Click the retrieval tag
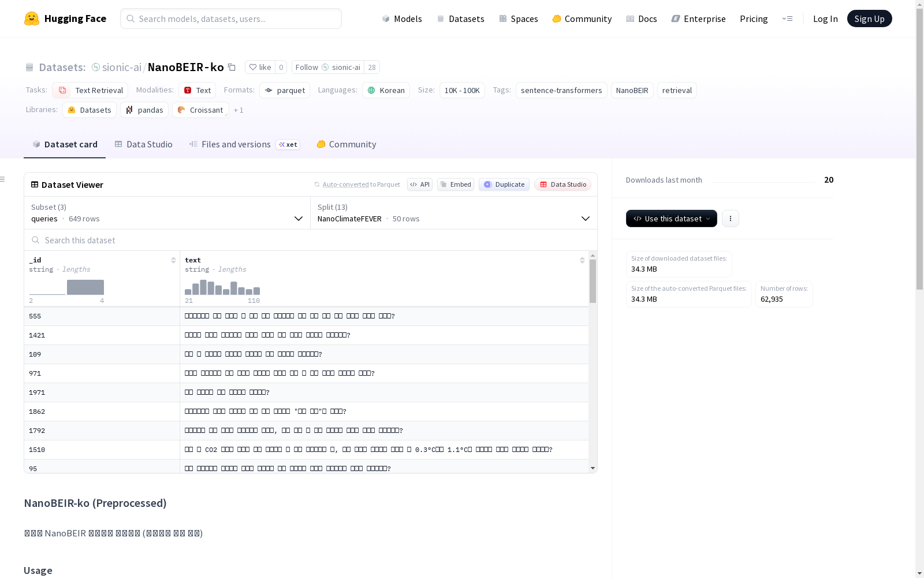The height and width of the screenshot is (578, 924). tap(677, 90)
